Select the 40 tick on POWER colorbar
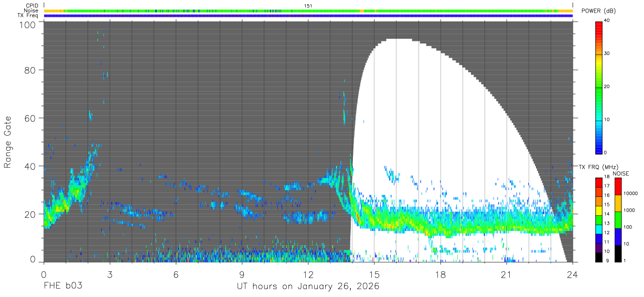The height and width of the screenshot is (297, 644). tap(608, 20)
